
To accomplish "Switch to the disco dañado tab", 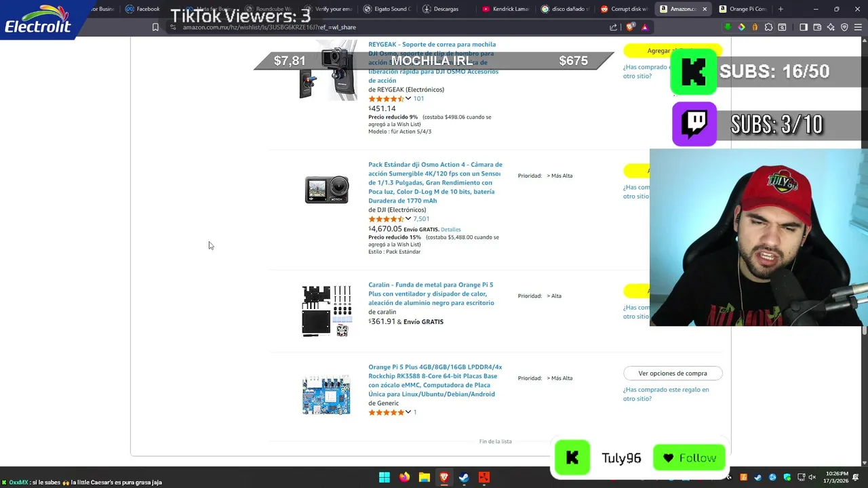I will pos(565,9).
